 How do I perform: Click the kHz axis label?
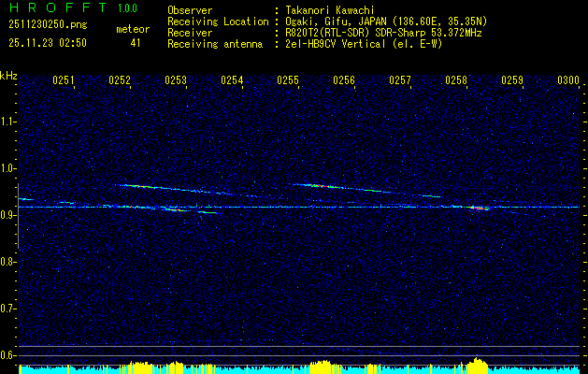8,76
